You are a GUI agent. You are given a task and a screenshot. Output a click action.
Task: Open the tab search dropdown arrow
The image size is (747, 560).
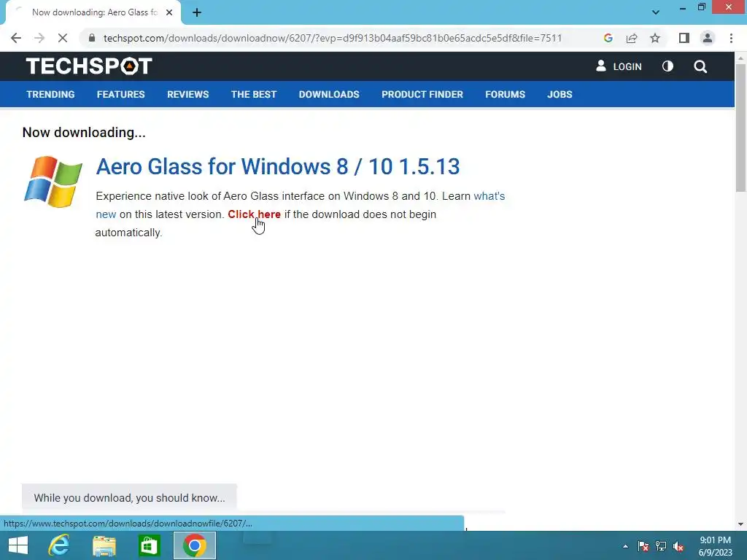(x=656, y=12)
